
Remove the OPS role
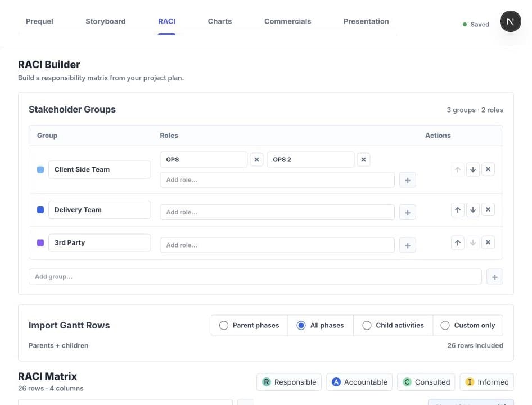[x=256, y=160]
